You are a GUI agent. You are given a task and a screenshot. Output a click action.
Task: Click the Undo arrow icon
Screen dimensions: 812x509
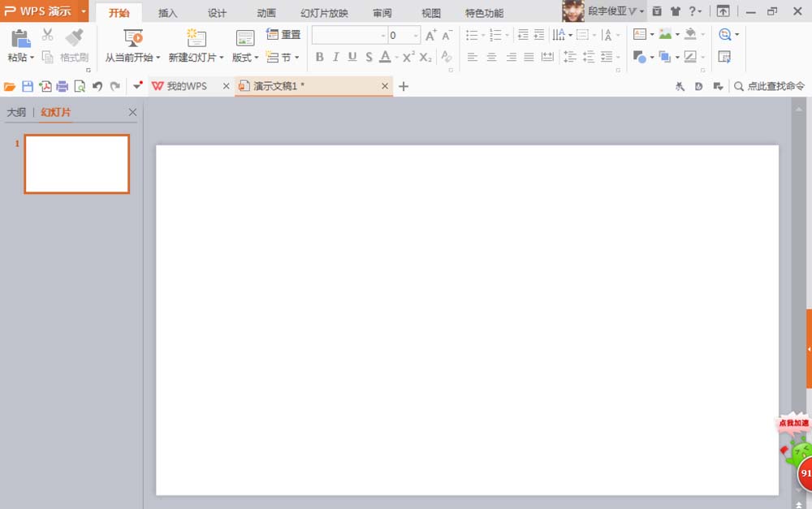tap(97, 86)
